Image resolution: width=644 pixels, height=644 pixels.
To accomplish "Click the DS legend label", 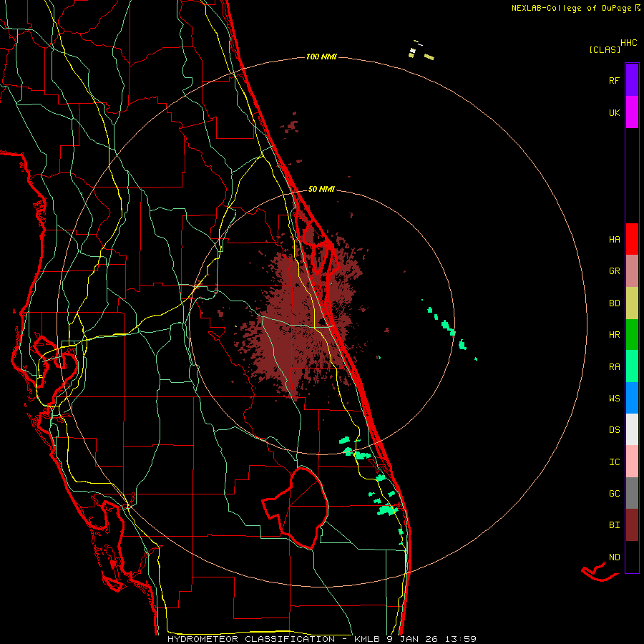I will (614, 430).
